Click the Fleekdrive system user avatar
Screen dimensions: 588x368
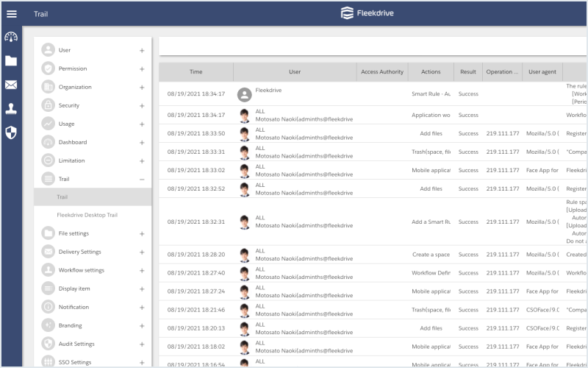click(244, 95)
